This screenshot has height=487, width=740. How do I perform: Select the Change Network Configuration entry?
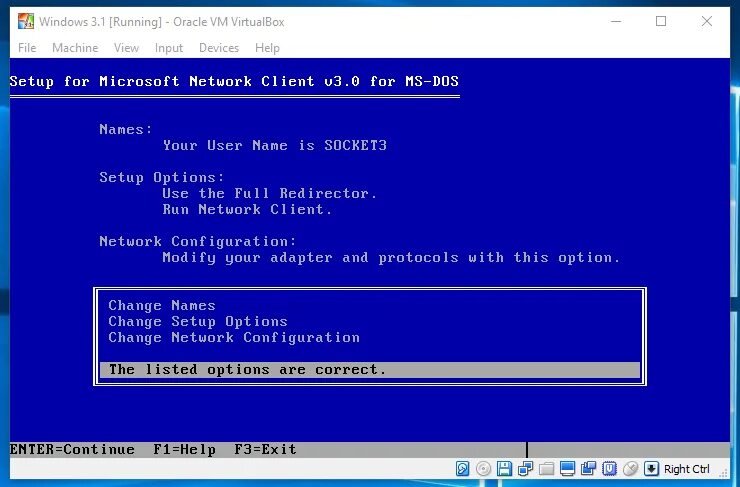(234, 337)
